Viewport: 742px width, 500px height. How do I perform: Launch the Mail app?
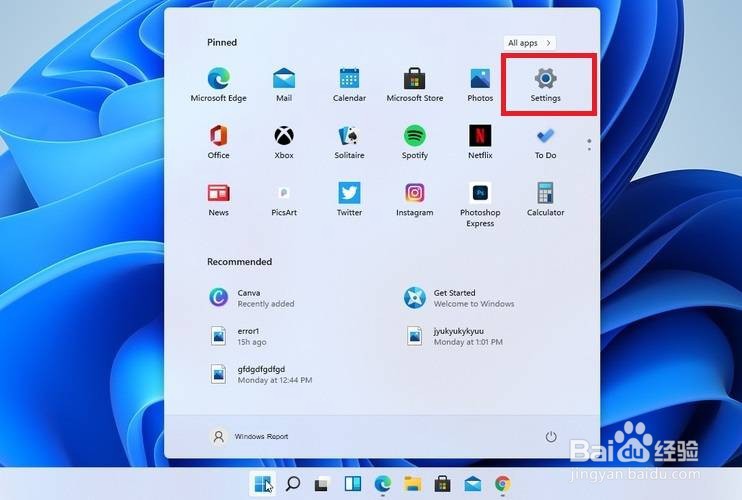tap(284, 85)
